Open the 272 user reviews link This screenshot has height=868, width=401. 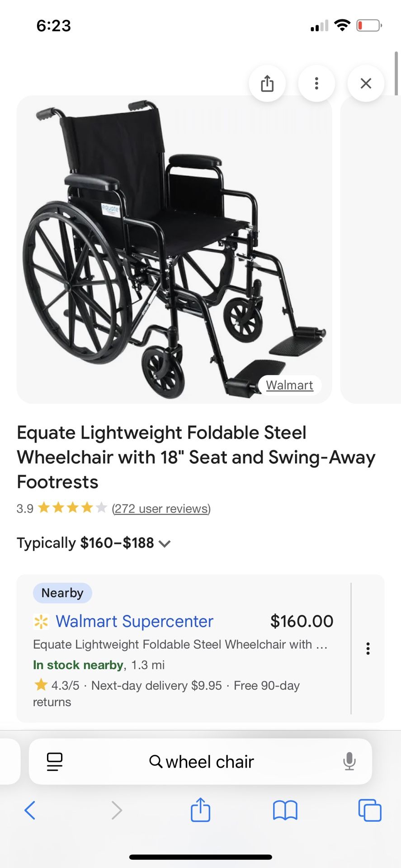[x=160, y=509]
